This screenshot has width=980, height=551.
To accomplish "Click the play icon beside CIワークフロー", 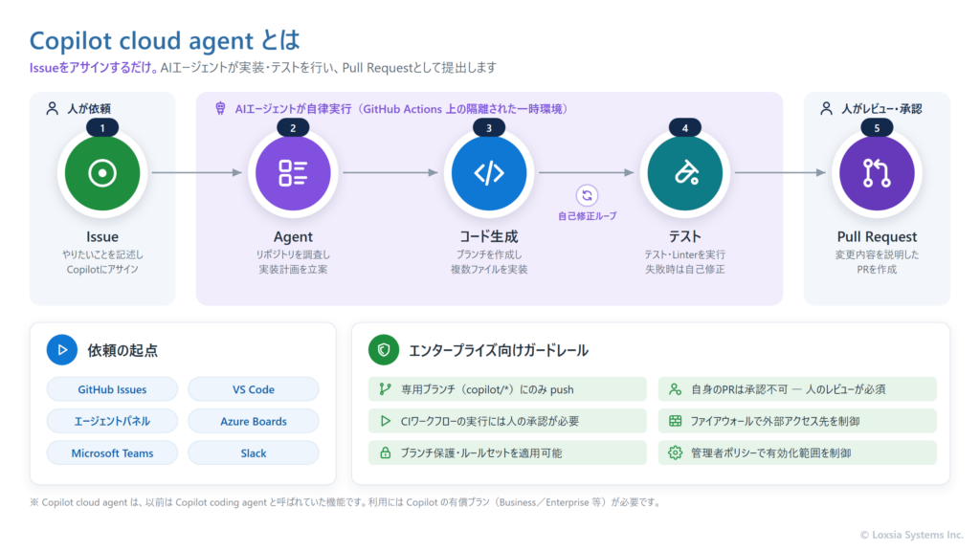I will tap(385, 421).
